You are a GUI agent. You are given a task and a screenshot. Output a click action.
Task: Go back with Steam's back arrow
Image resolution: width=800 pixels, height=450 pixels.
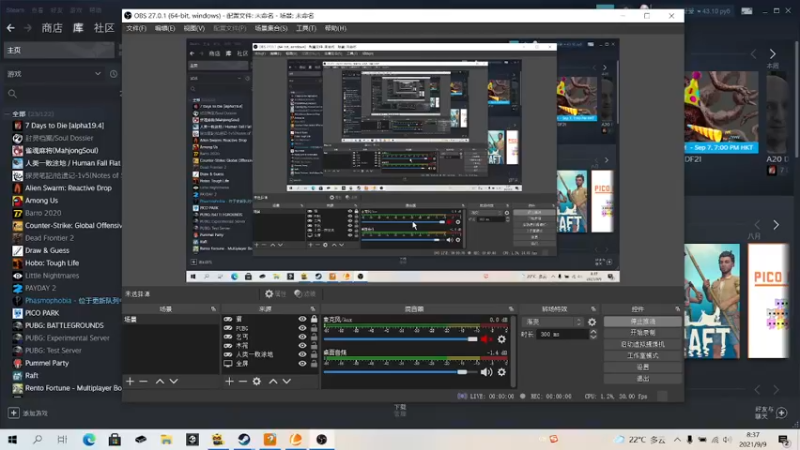(x=11, y=28)
